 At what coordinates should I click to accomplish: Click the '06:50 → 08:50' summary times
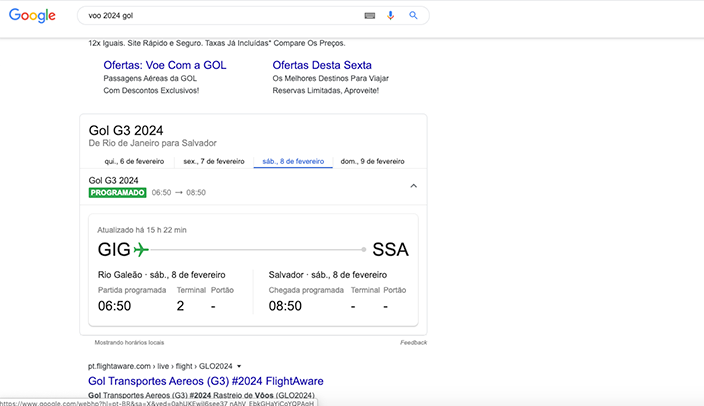coord(179,193)
